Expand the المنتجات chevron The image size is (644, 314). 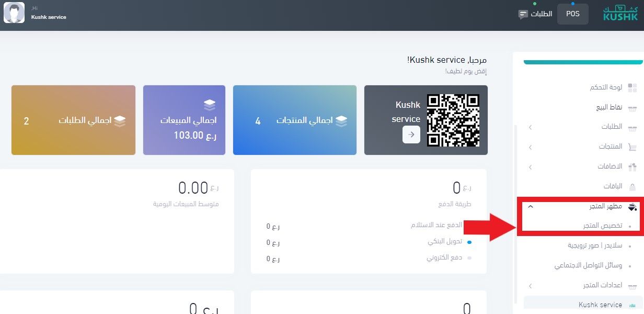530,148
